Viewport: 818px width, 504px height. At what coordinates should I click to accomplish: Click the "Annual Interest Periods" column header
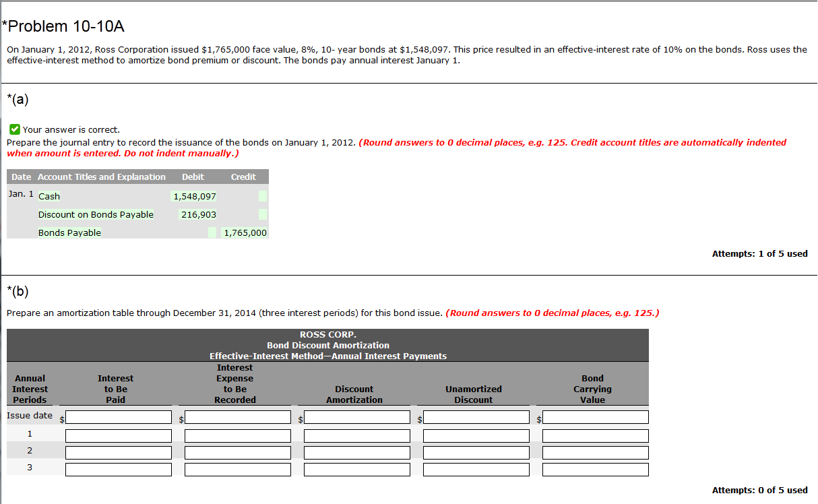30,389
